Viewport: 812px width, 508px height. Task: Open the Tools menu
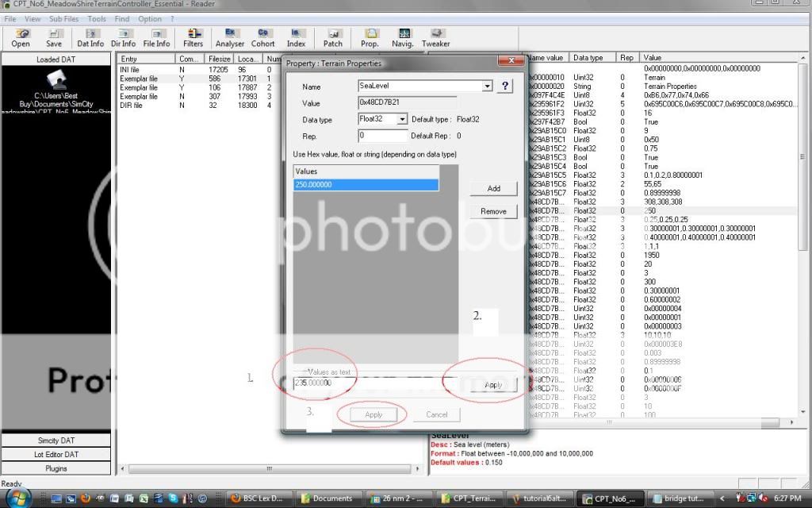97,18
